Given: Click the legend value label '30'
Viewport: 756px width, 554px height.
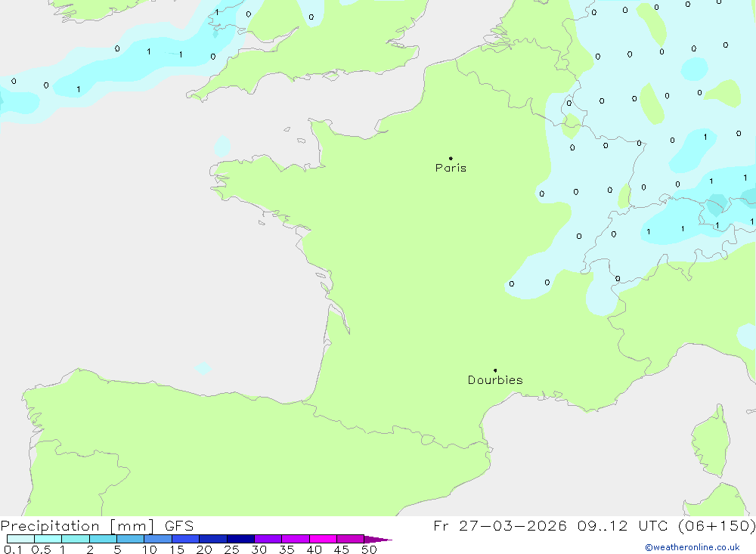Looking at the screenshot, I should (259, 549).
